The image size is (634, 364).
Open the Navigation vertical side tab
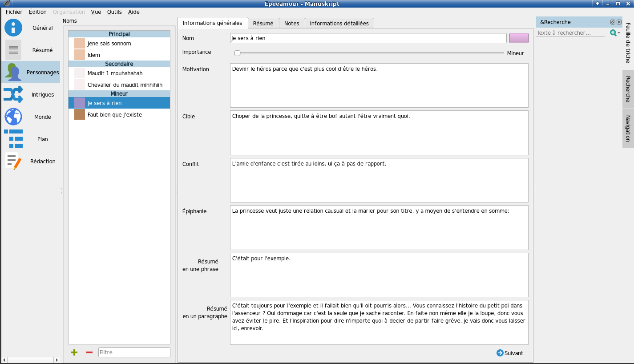[x=628, y=128]
